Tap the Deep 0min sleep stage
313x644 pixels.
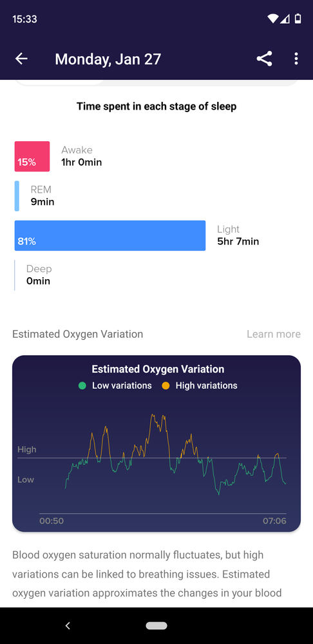pyautogui.click(x=38, y=275)
